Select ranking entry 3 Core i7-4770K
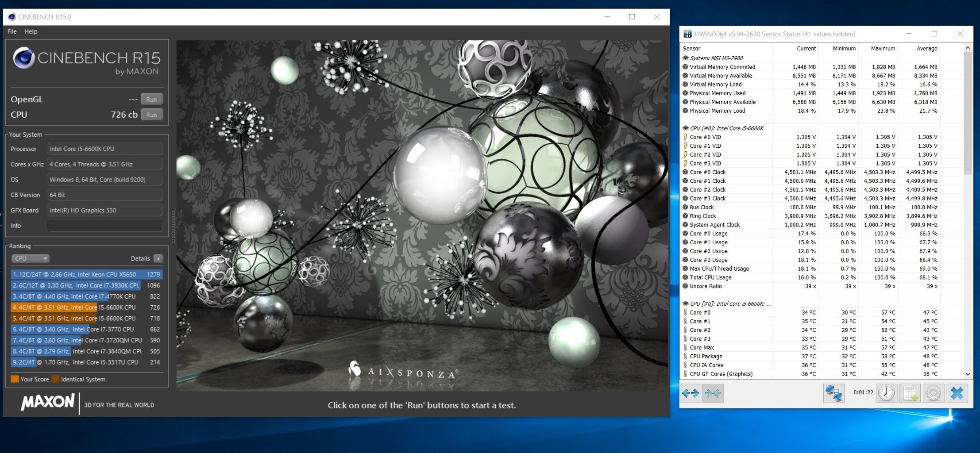Screen dimensions: 980x453 87,296
